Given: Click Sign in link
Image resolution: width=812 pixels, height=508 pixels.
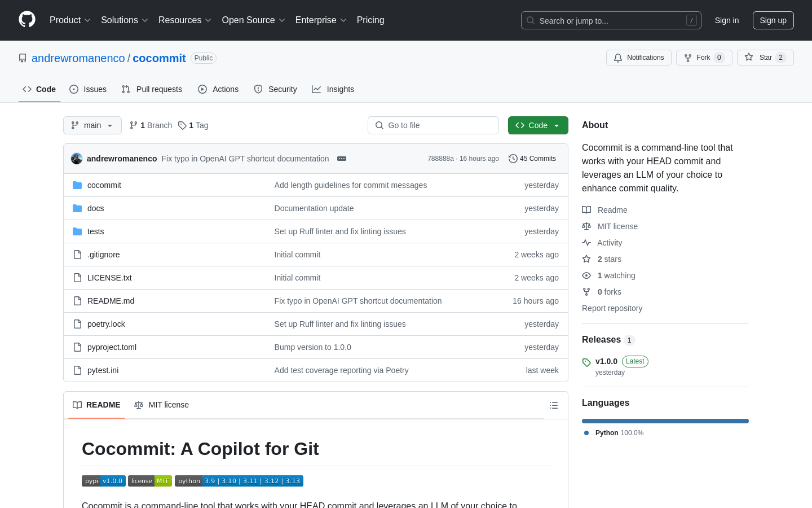Looking at the screenshot, I should coord(726,20).
